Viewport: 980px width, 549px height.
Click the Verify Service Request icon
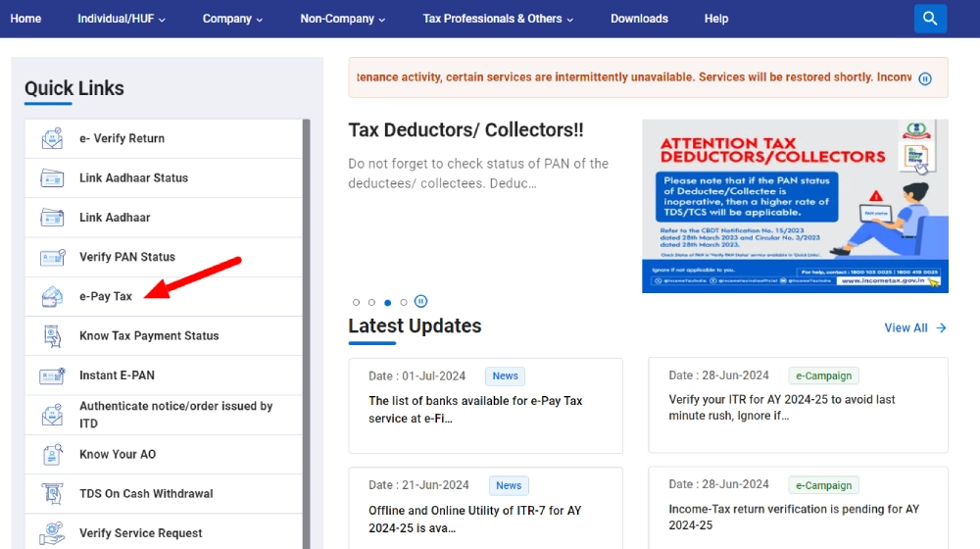pyautogui.click(x=53, y=533)
